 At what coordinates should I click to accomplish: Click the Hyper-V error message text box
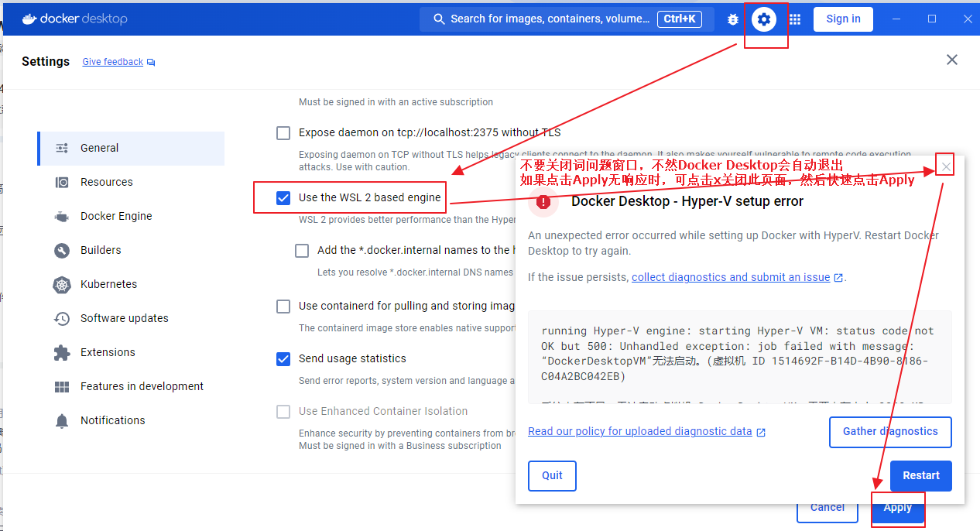pos(740,357)
